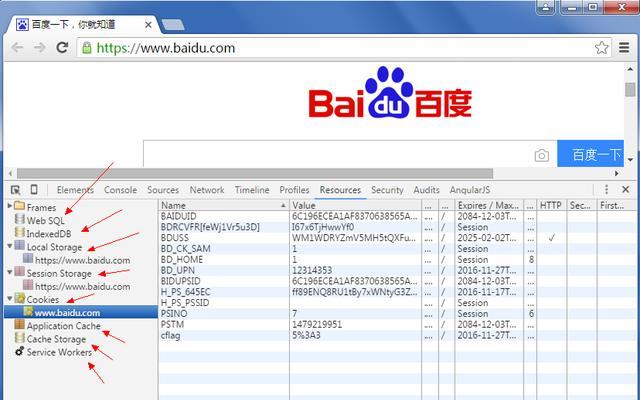Click the Baidu logo

(x=390, y=93)
